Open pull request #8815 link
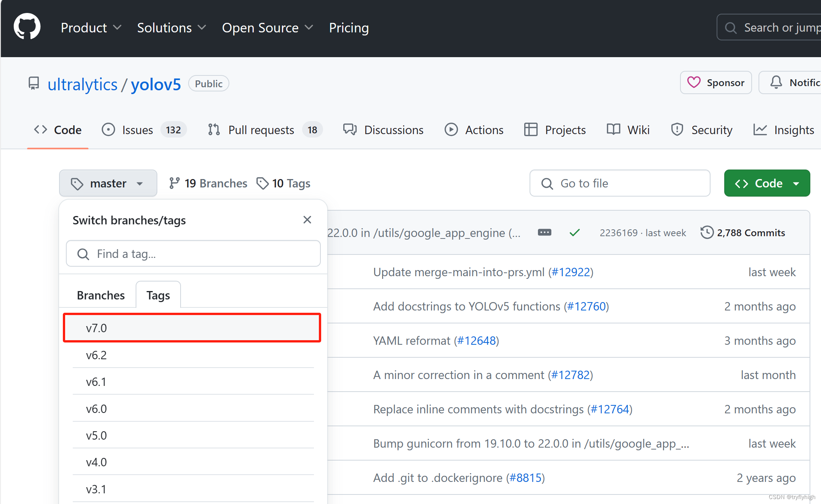This screenshot has width=821, height=504. coord(525,478)
